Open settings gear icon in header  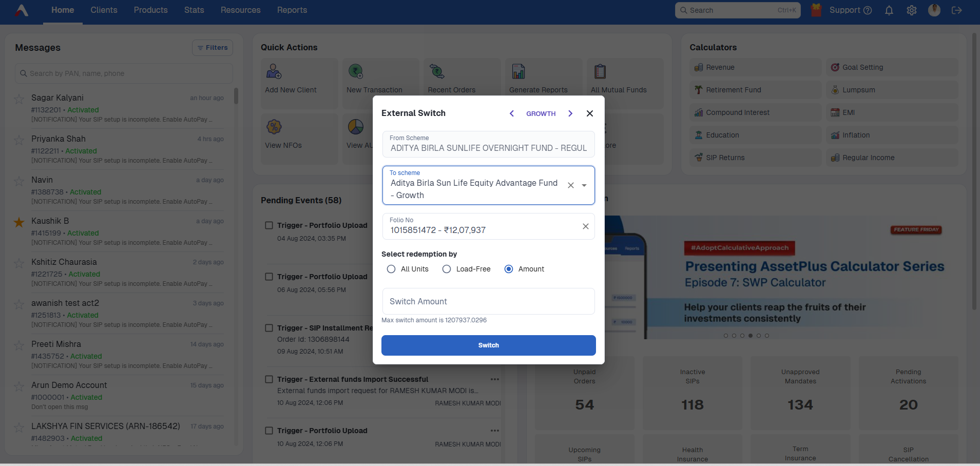point(912,10)
